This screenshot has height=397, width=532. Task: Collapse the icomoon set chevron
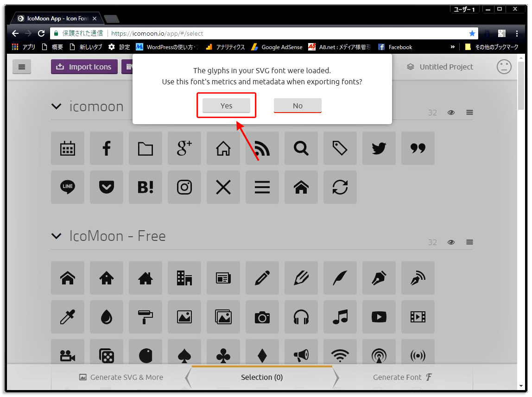pos(56,107)
